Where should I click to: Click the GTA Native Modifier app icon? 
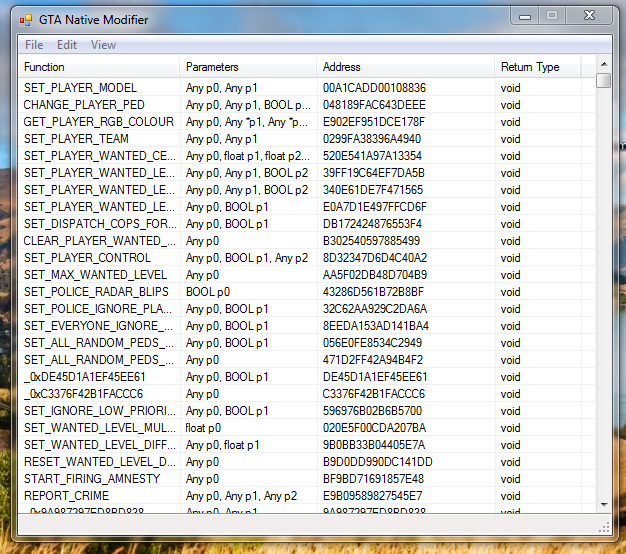click(26, 20)
